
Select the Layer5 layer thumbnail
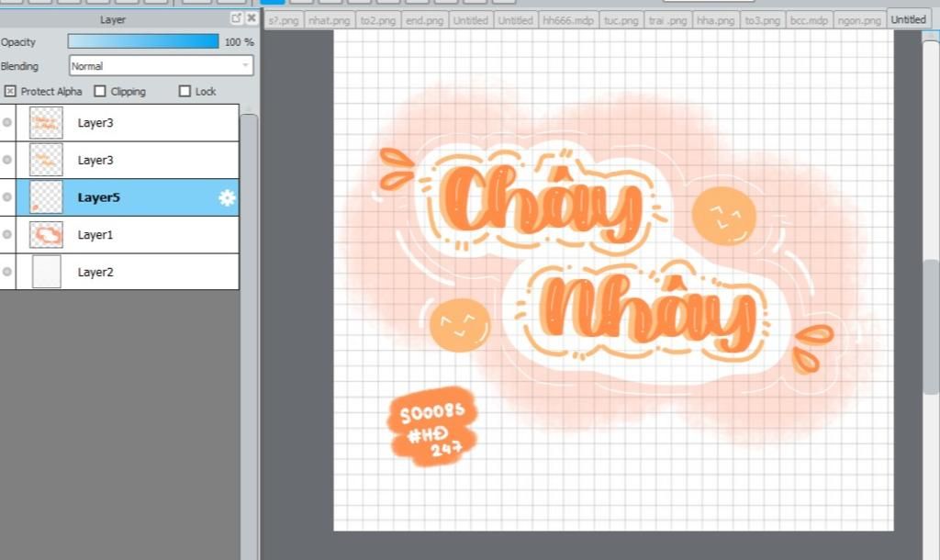point(46,197)
